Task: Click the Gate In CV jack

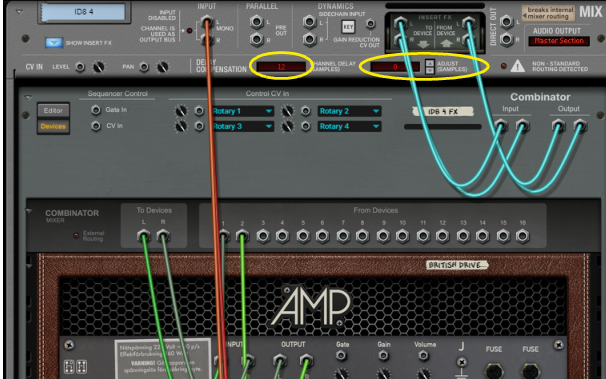Action: coord(96,110)
